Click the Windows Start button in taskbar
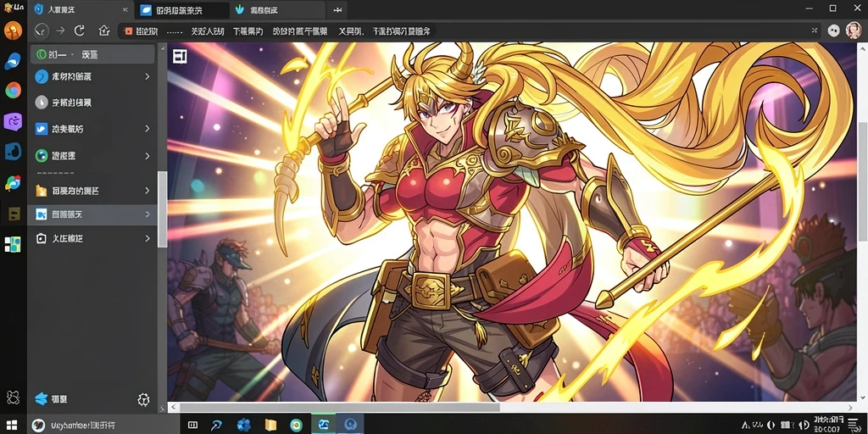868x434 pixels. pyautogui.click(x=11, y=426)
